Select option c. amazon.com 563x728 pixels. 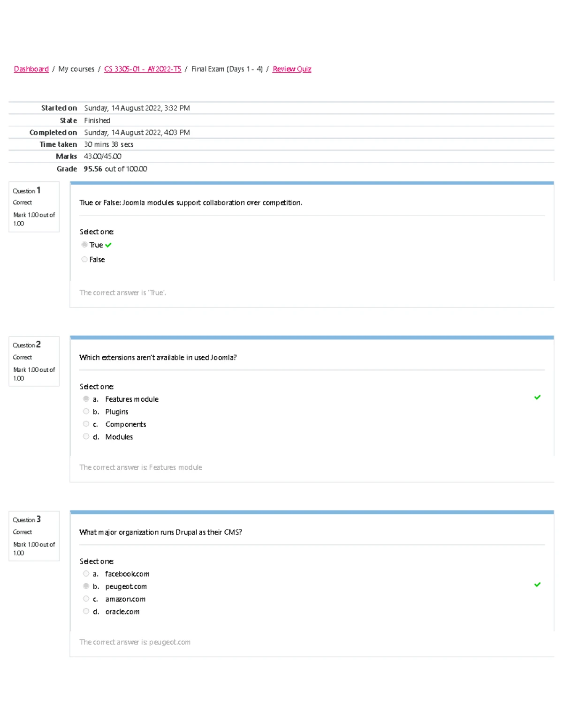pos(86,599)
